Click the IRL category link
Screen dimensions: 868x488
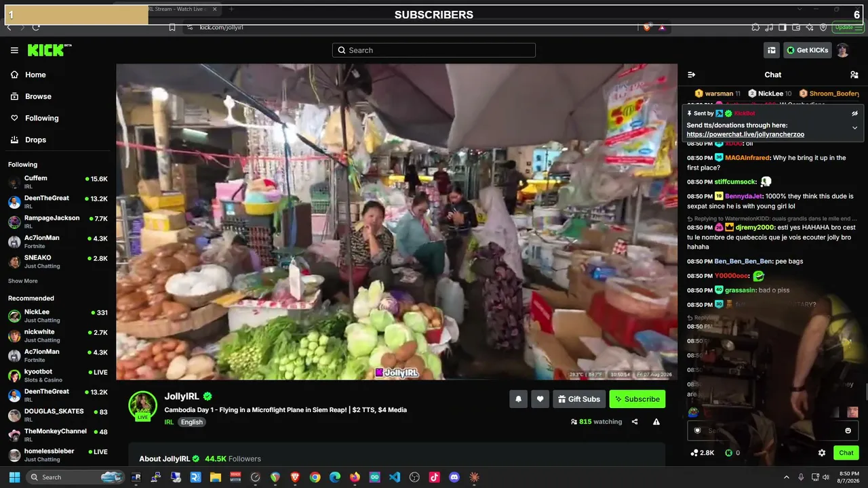(169, 422)
